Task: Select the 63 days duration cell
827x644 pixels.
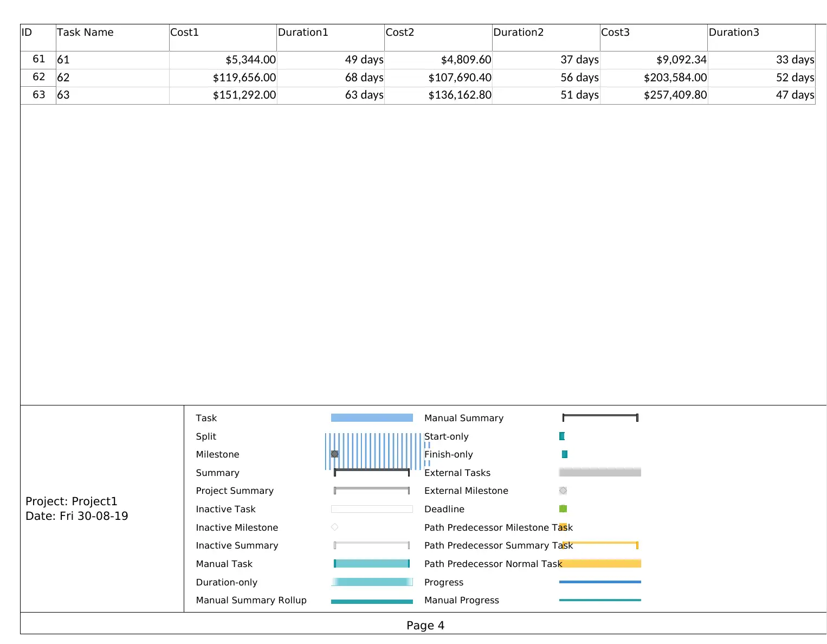Action: tap(331, 95)
